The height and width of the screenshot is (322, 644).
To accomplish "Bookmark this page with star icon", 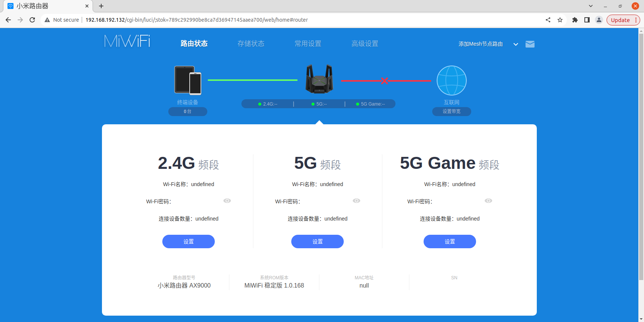I will pos(560,20).
